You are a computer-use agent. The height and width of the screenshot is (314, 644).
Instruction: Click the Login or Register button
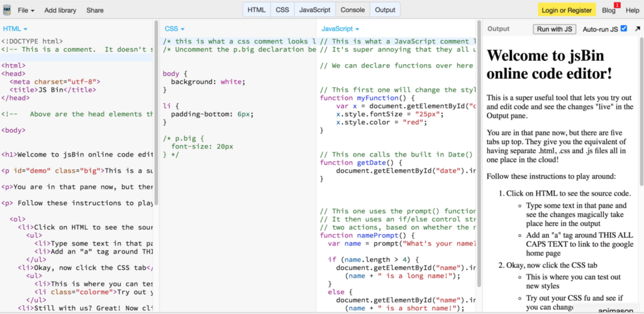coord(567,10)
